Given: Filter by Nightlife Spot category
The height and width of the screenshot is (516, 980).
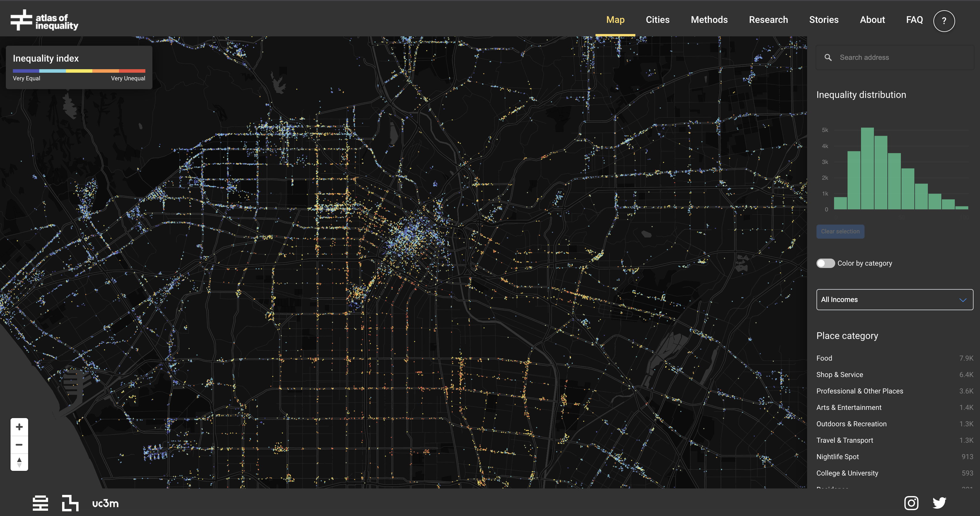Looking at the screenshot, I should pyautogui.click(x=837, y=457).
